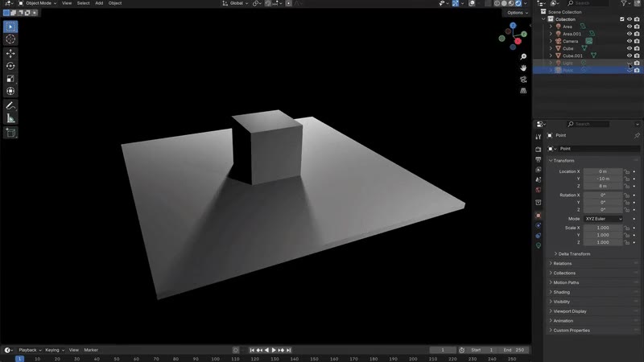Viewport: 644px width, 362px height.
Task: Open the Tool properties tab icon
Action: pyautogui.click(x=538, y=137)
